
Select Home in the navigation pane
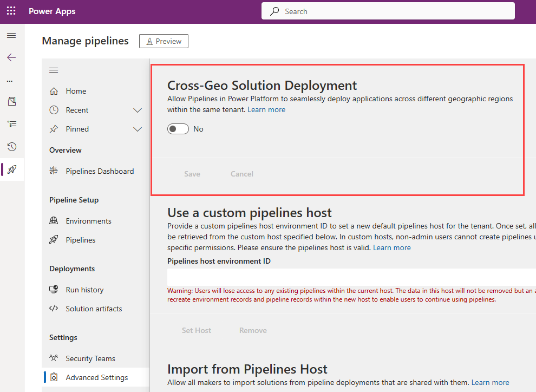pos(76,90)
